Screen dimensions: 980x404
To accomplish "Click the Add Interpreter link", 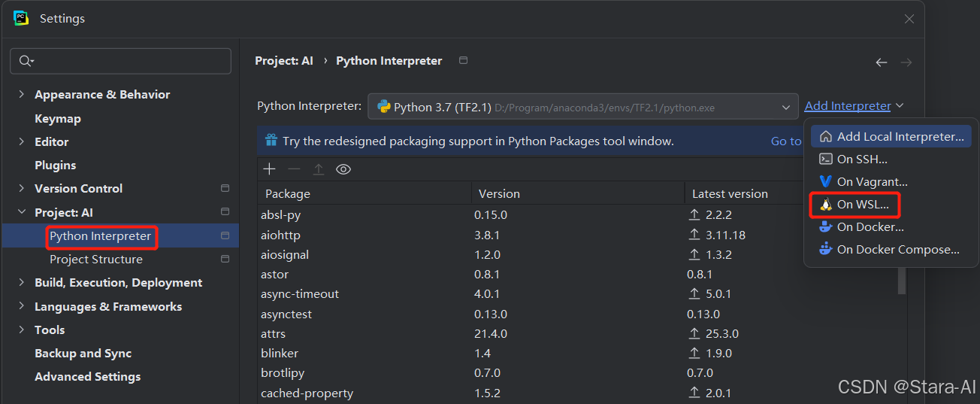I will [847, 106].
